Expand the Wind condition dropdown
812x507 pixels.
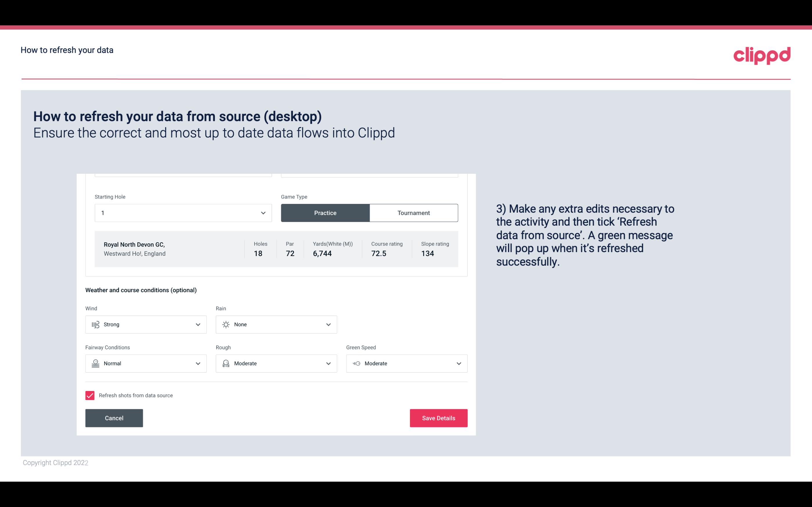pos(198,324)
